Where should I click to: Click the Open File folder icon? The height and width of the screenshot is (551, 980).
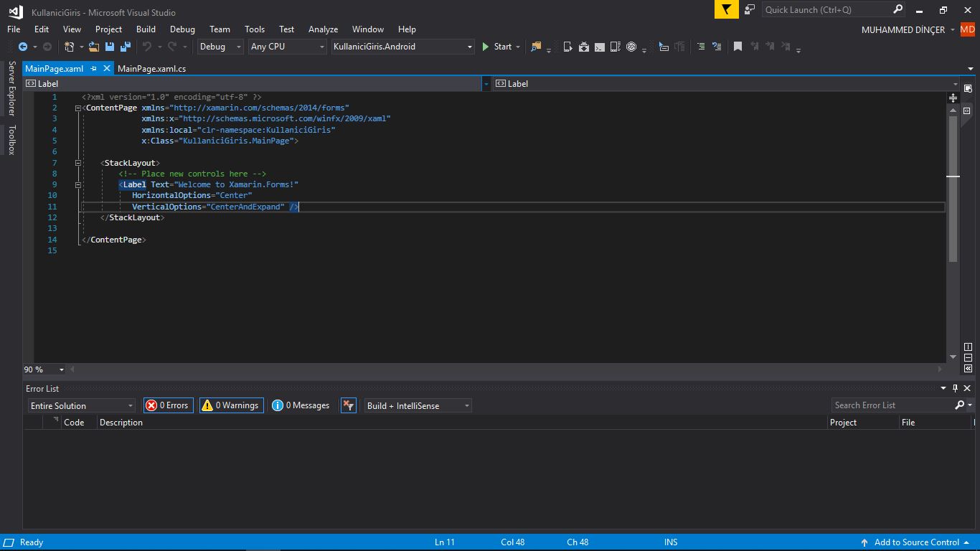point(94,47)
